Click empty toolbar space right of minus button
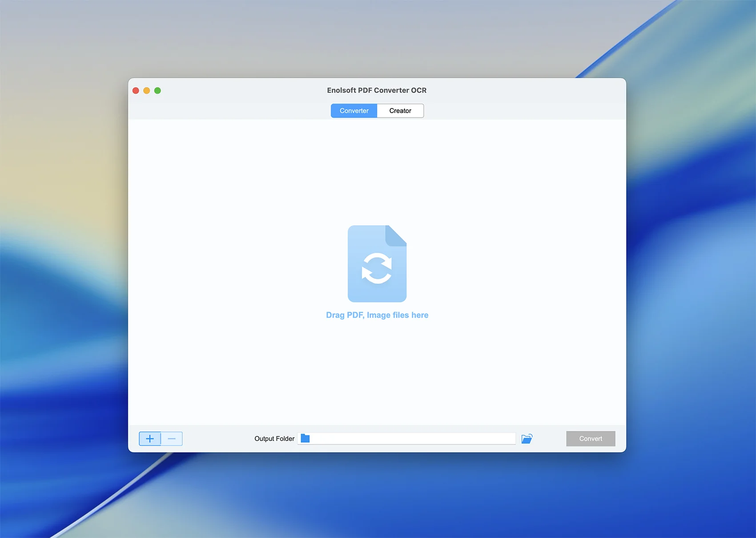Image resolution: width=756 pixels, height=538 pixels. [218, 439]
